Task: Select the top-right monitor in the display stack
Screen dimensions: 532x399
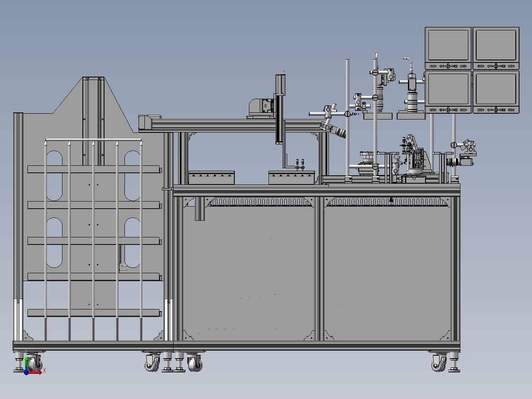Action: pyautogui.click(x=496, y=48)
